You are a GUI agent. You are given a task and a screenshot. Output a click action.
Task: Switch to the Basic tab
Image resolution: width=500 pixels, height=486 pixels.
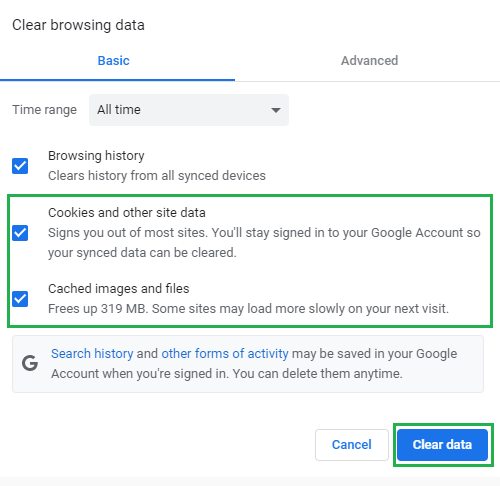[x=113, y=61]
